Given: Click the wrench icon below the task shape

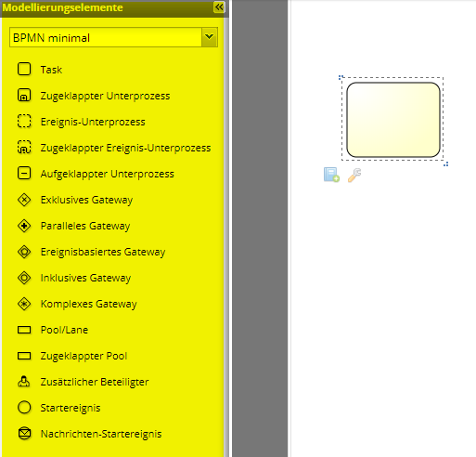Looking at the screenshot, I should pyautogui.click(x=354, y=175).
